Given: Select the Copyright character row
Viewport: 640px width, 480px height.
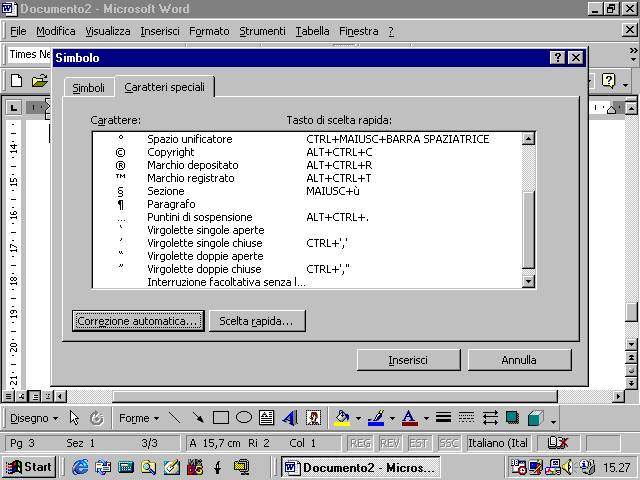Looking at the screenshot, I should pyautogui.click(x=307, y=152).
